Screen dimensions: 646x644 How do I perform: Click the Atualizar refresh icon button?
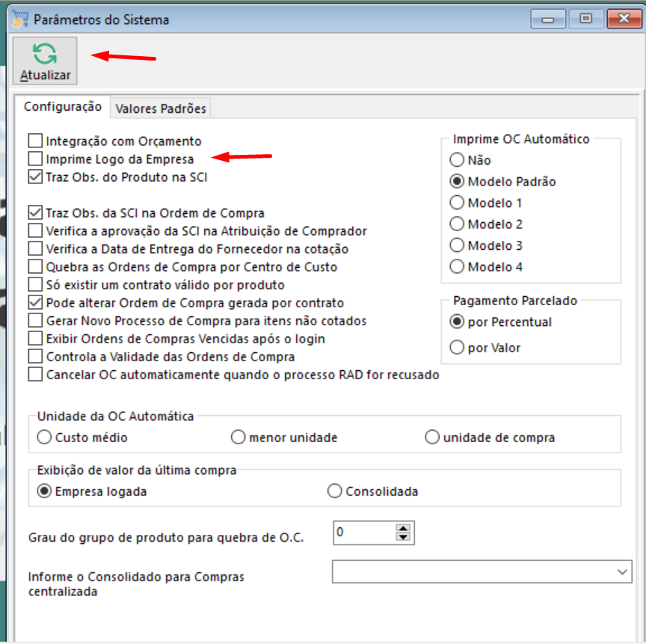pyautogui.click(x=45, y=61)
